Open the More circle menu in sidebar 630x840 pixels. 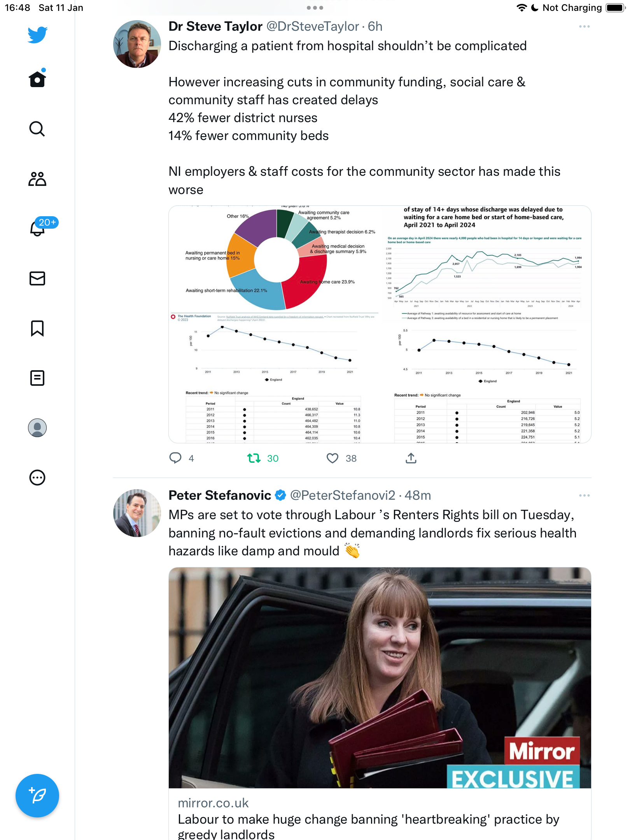tap(37, 478)
